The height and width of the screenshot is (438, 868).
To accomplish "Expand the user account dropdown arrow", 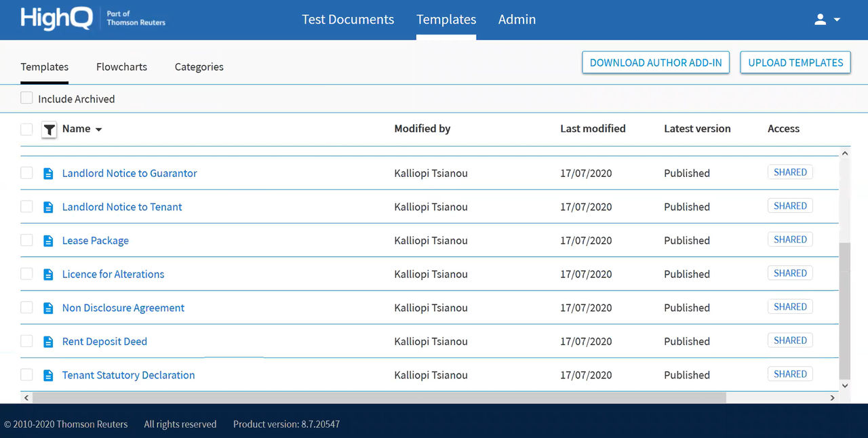I will 837,20.
